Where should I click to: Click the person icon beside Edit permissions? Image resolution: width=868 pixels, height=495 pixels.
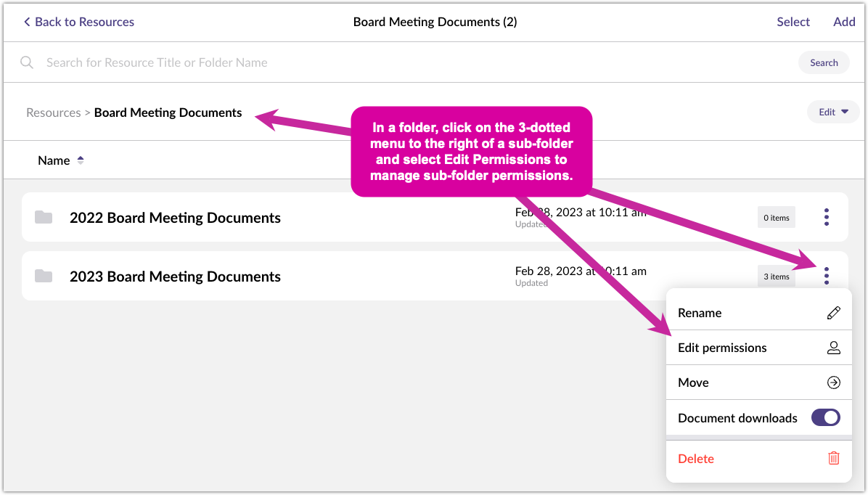pos(834,348)
